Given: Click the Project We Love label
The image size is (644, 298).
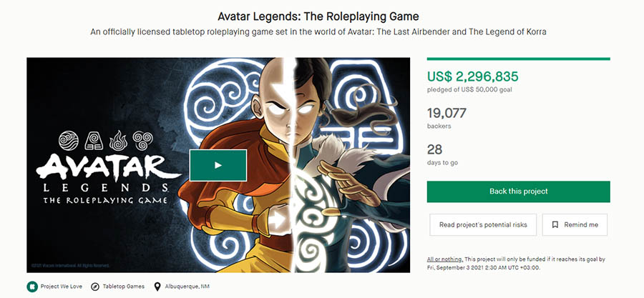Looking at the screenshot, I should point(60,287).
